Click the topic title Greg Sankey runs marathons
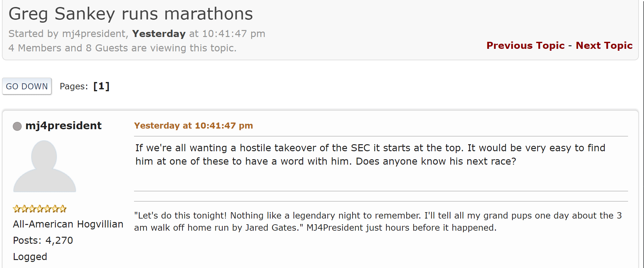The width and height of the screenshot is (644, 268). [131, 14]
